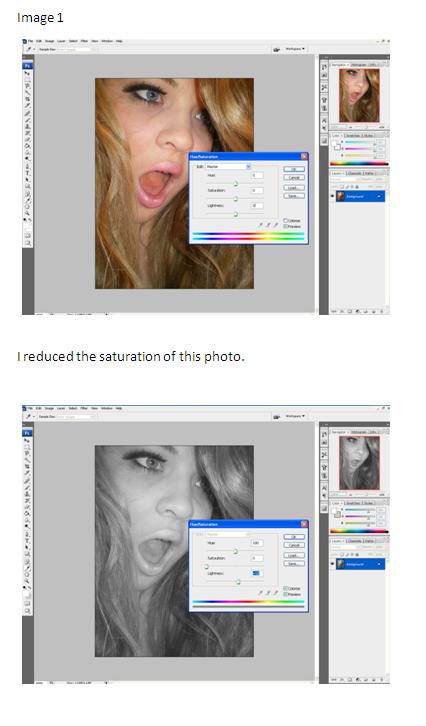Open the Help menu in the grayscale screenshot
Viewport: 426px width, 726px height.
coord(119,408)
